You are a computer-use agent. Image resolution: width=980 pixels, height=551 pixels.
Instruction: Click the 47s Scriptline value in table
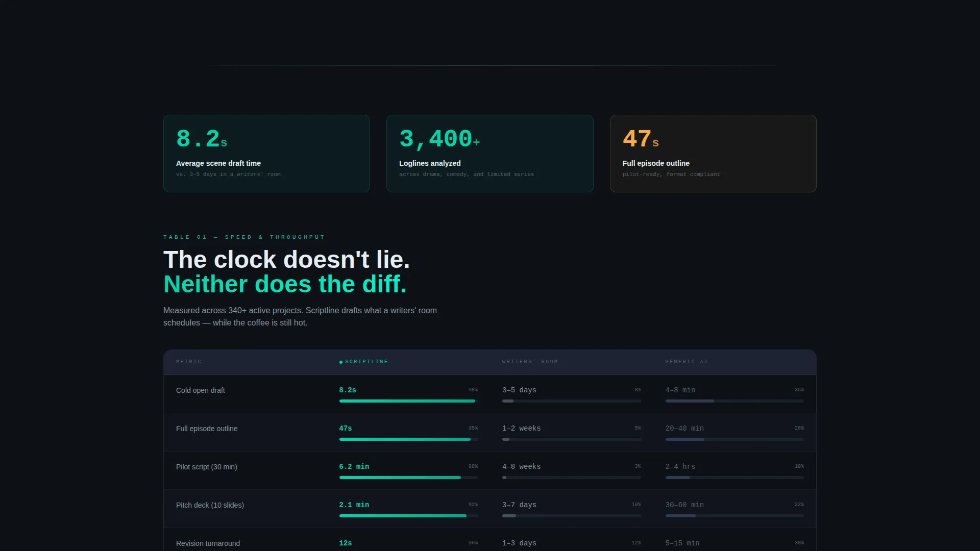click(x=346, y=428)
